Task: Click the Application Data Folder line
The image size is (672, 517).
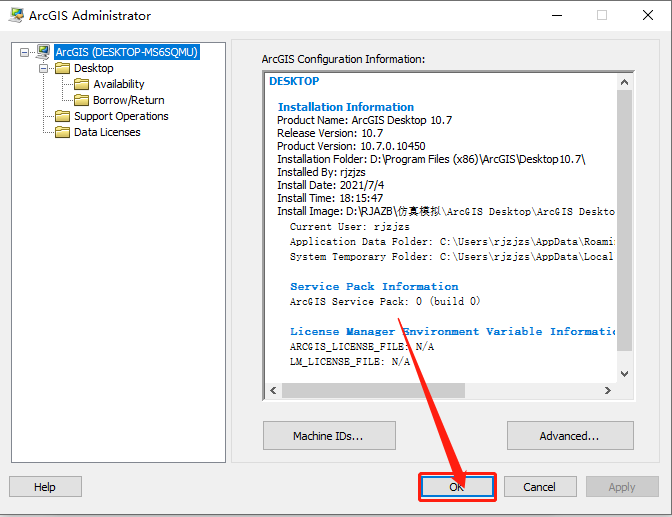Action: point(452,241)
